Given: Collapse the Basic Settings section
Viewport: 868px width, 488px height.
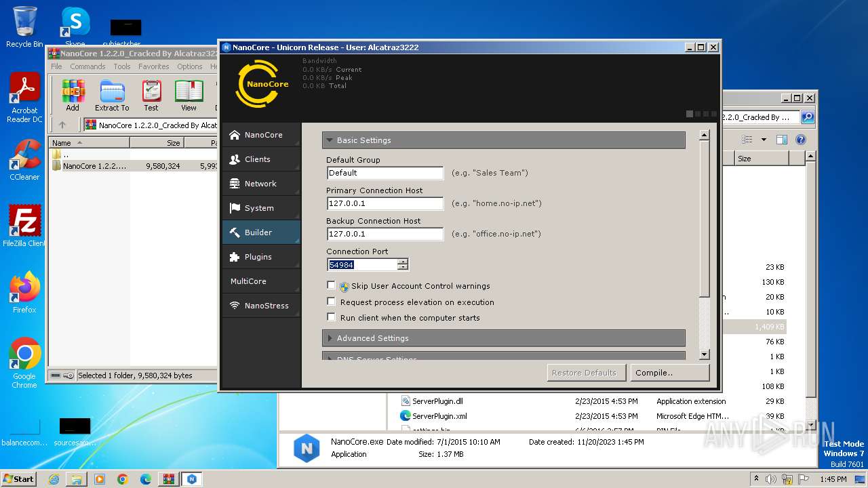Looking at the screenshot, I should pyautogui.click(x=504, y=140).
